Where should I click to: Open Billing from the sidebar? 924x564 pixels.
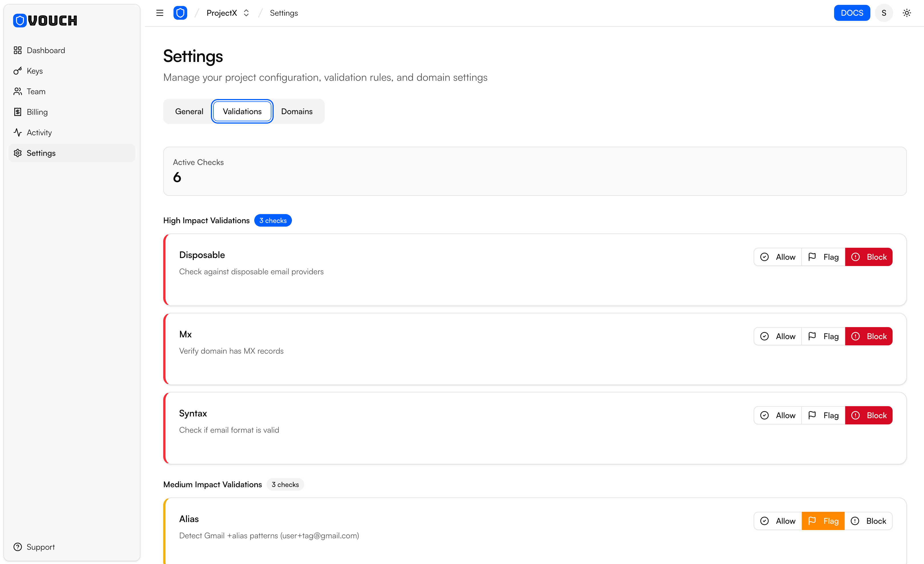[37, 112]
